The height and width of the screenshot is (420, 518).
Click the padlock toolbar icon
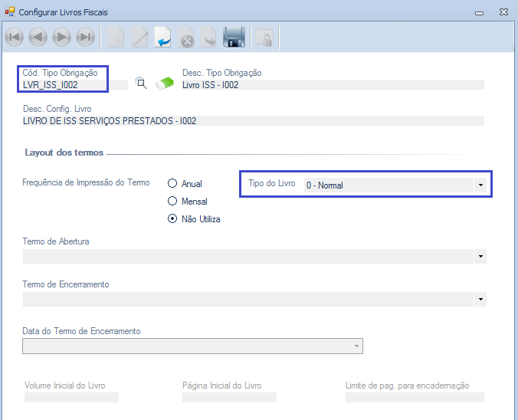[x=264, y=38]
